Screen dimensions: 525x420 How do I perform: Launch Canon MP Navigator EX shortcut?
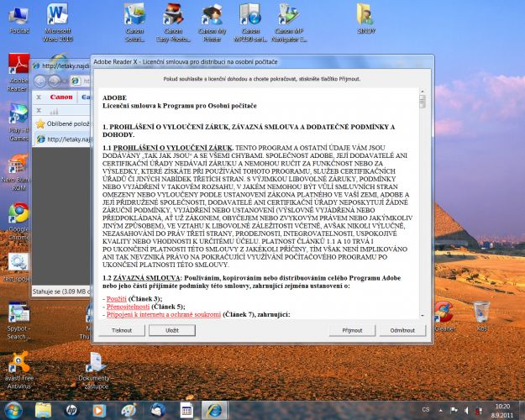[x=289, y=23]
